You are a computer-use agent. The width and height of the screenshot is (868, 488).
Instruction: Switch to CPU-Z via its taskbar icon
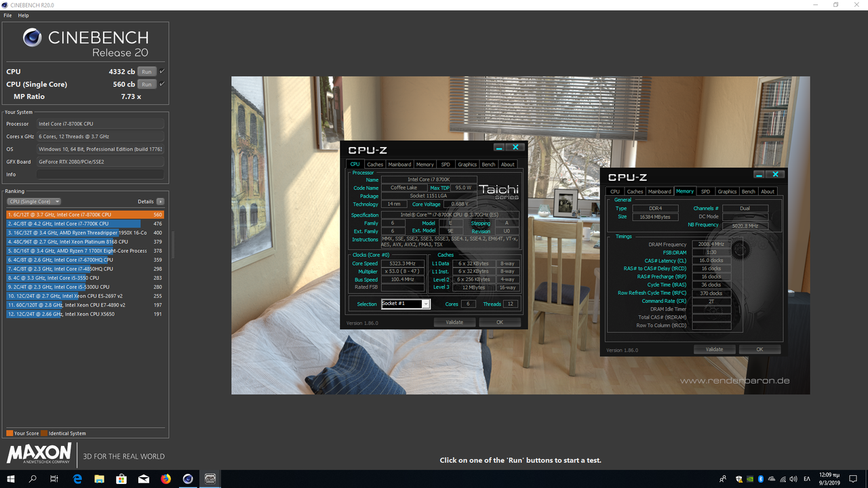point(210,479)
